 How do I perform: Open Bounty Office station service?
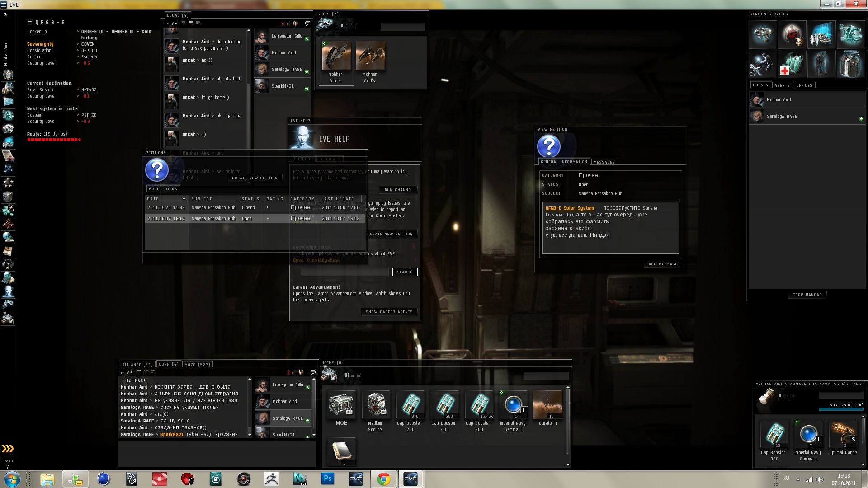[792, 34]
